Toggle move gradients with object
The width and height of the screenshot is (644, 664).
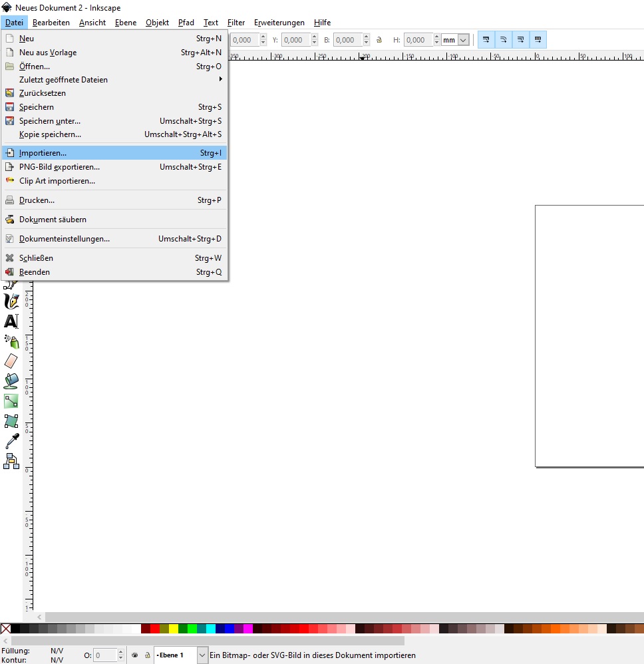pos(521,40)
